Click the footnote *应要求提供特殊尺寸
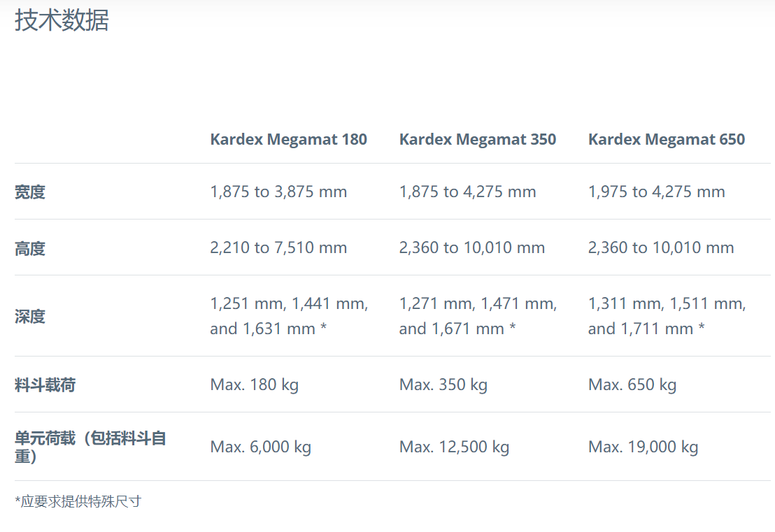Viewport: 775px width, 532px height. click(x=78, y=501)
